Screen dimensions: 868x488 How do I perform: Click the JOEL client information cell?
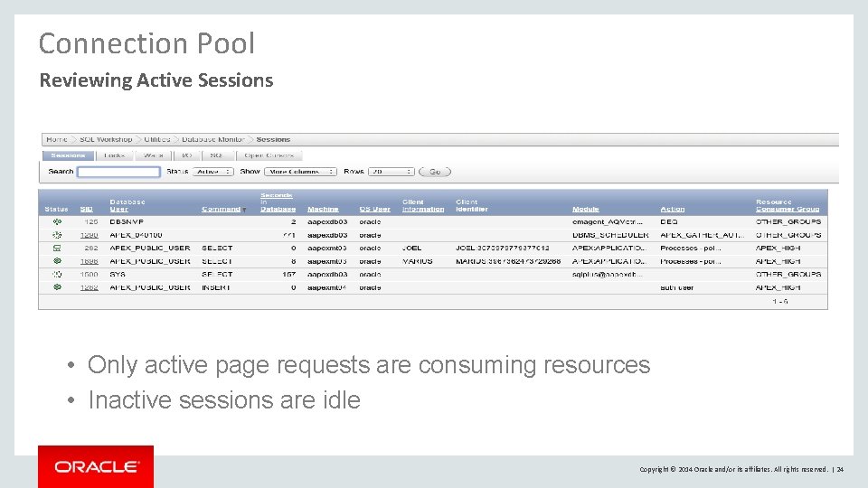click(x=412, y=248)
